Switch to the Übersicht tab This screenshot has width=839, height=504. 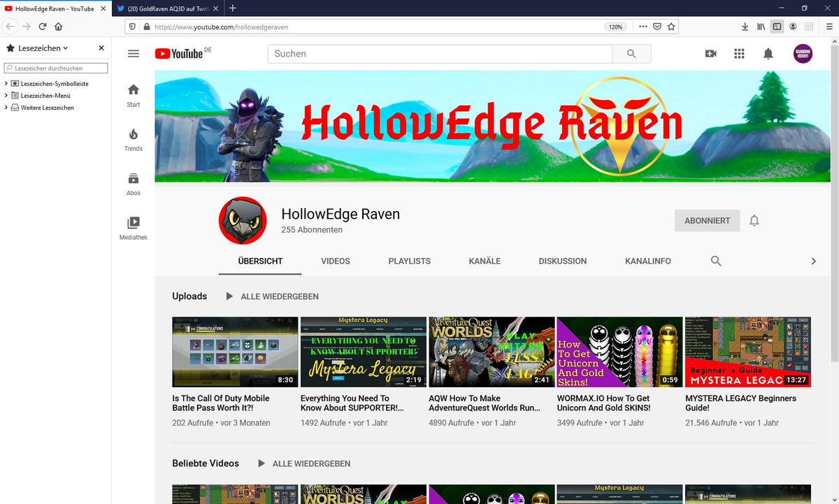point(260,261)
